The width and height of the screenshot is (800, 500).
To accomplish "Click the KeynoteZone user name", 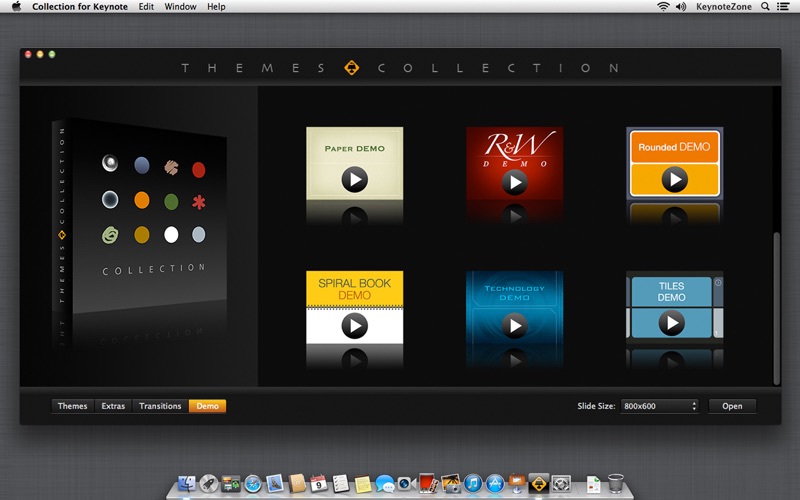I will point(723,7).
